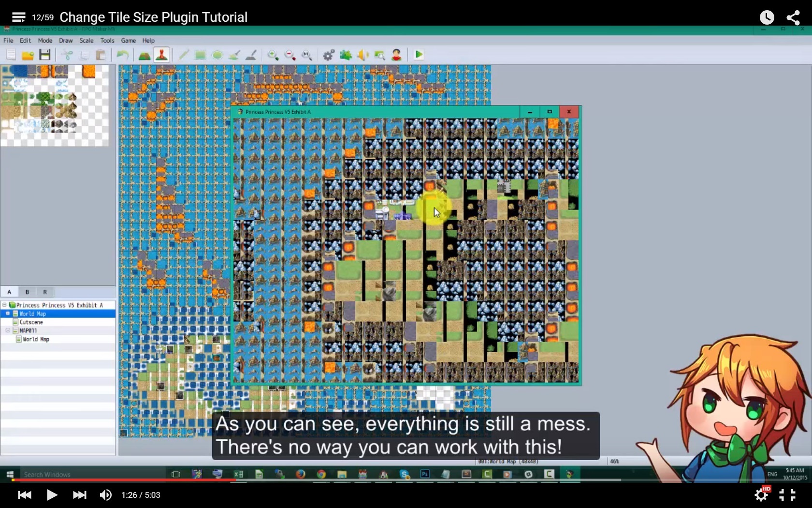Collapse the MAP011 tree node
This screenshot has height=508, width=812.
pos(8,330)
